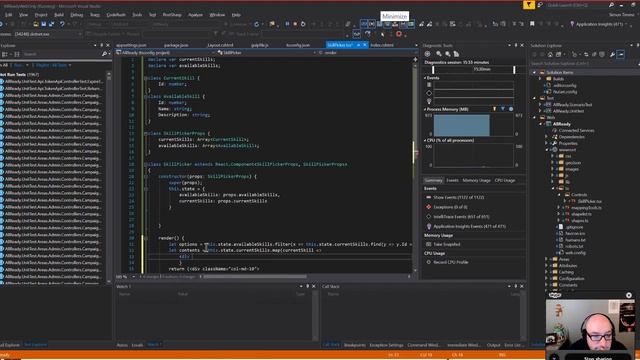Toggle the Private Bytes marker in Process Memory

[x=511, y=109]
